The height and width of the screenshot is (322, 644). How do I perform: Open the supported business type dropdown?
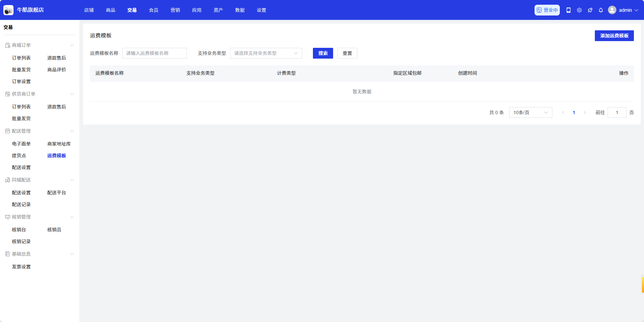coord(266,53)
